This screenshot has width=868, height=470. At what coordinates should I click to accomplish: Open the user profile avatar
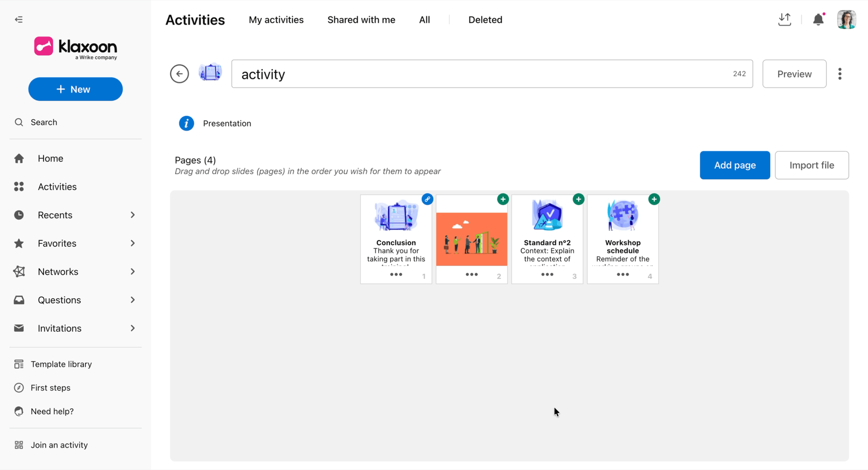[846, 20]
